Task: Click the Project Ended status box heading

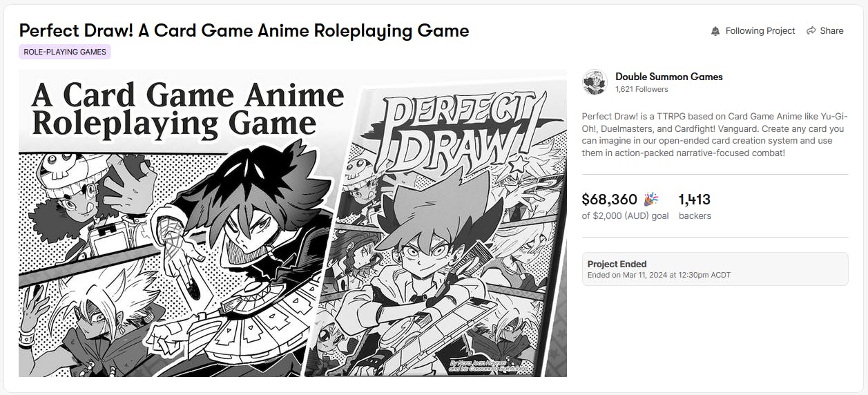Action: 617,264
